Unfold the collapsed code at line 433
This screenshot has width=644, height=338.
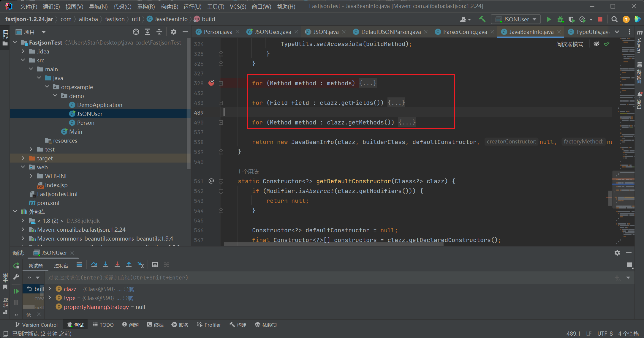click(x=221, y=103)
